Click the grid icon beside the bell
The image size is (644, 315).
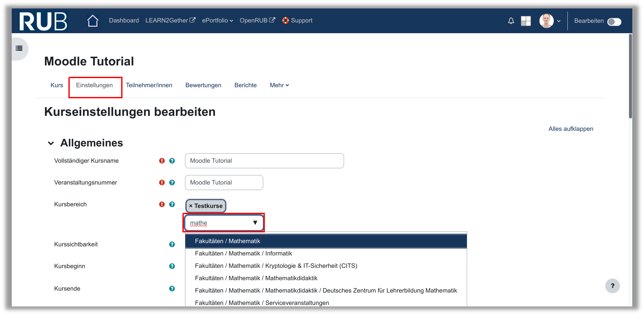pyautogui.click(x=526, y=21)
